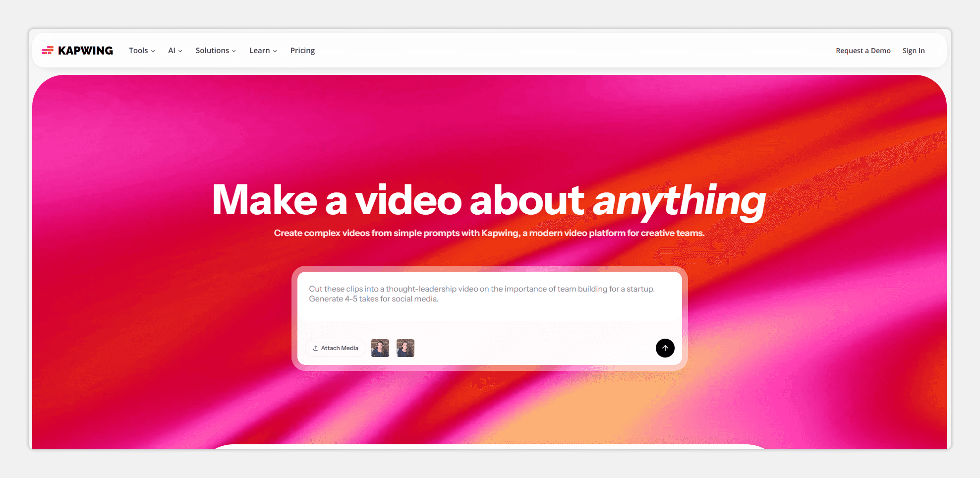The image size is (980, 478).
Task: Expand the Learn menu
Action: [x=263, y=51]
